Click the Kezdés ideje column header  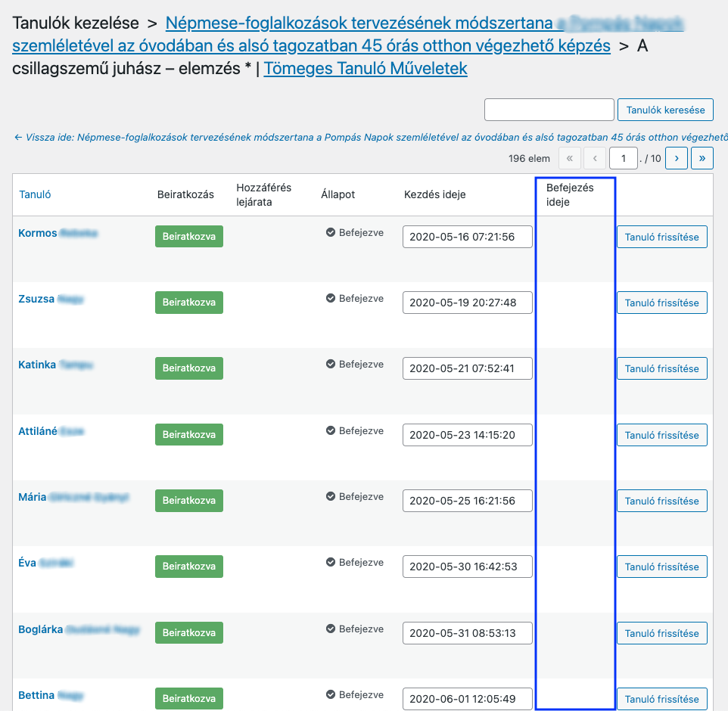tap(434, 194)
